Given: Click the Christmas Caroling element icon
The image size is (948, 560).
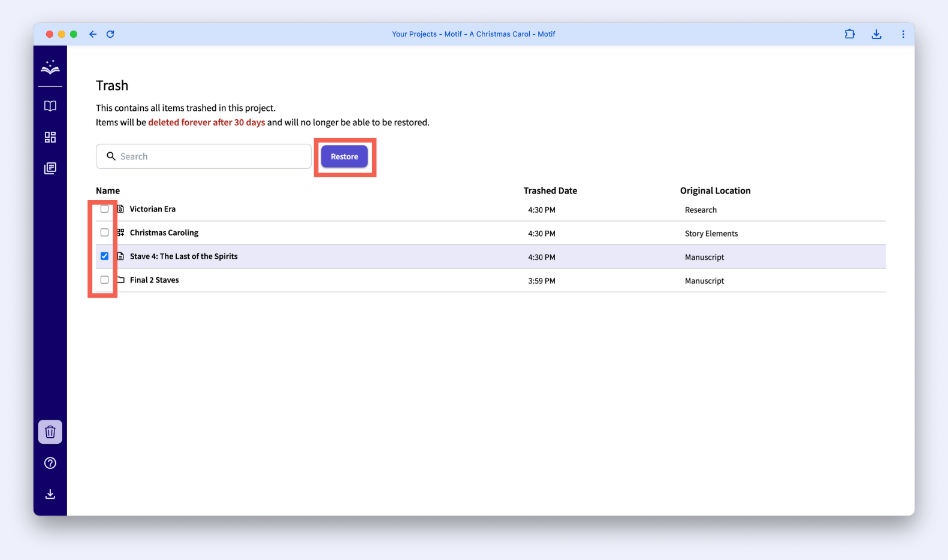Looking at the screenshot, I should tap(120, 232).
